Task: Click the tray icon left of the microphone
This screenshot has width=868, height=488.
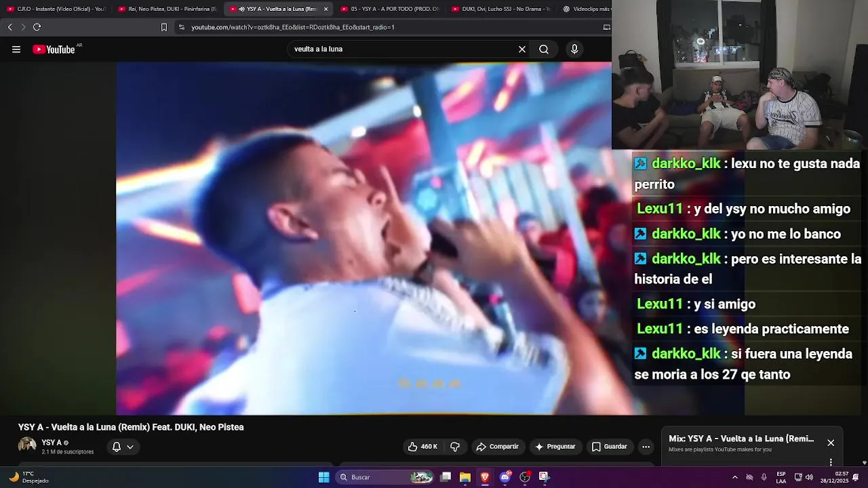Action: [749, 477]
